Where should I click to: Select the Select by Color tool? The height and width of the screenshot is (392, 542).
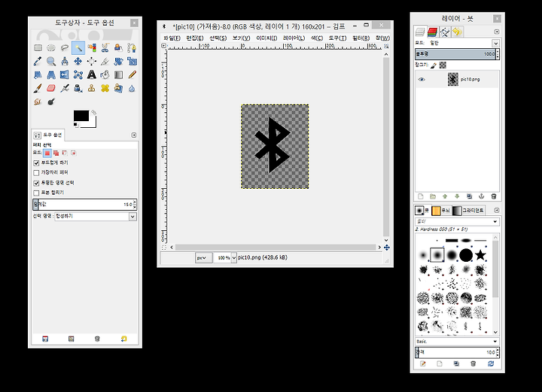coord(92,47)
